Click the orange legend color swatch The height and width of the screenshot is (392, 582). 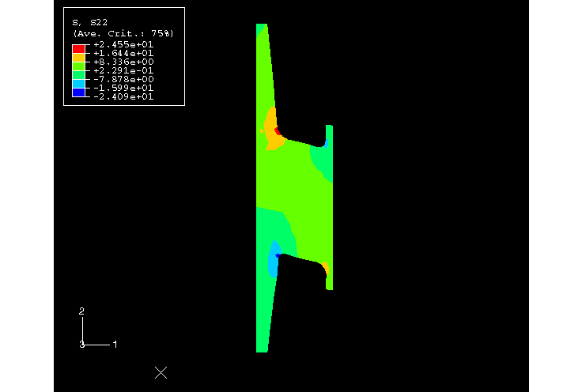click(79, 58)
